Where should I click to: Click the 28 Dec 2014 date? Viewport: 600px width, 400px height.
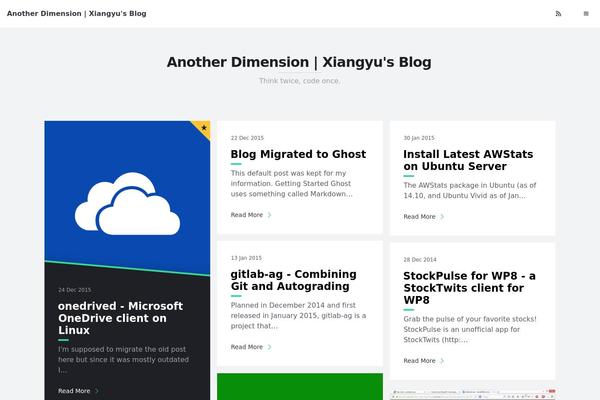(420, 260)
